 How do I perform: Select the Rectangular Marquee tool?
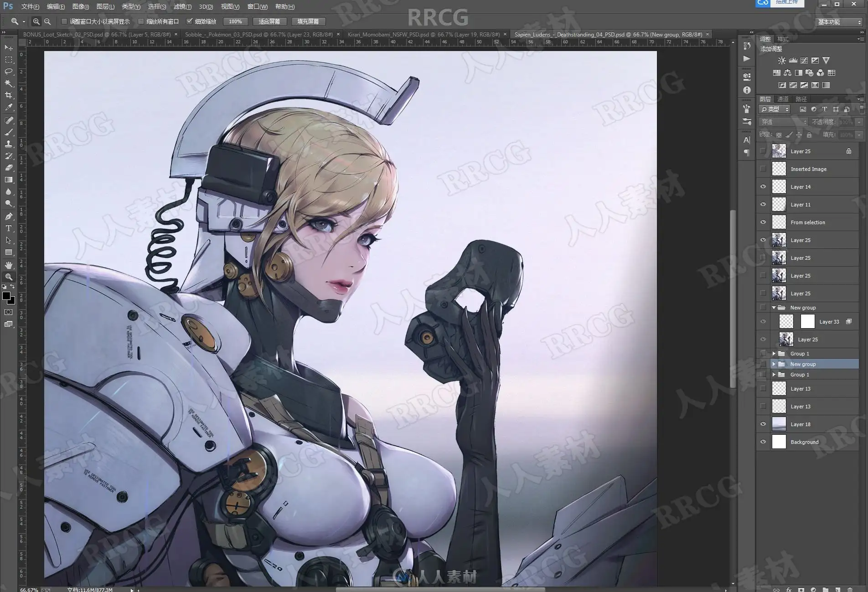[x=9, y=60]
